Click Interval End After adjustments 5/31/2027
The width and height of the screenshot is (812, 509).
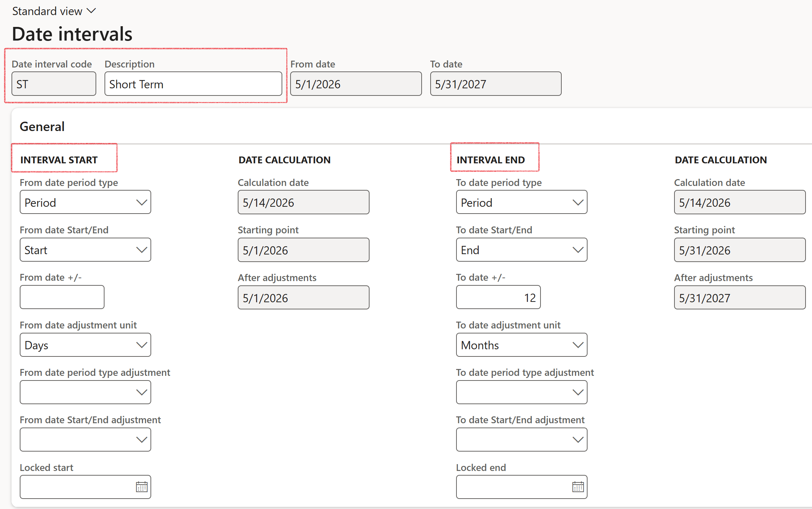click(740, 297)
